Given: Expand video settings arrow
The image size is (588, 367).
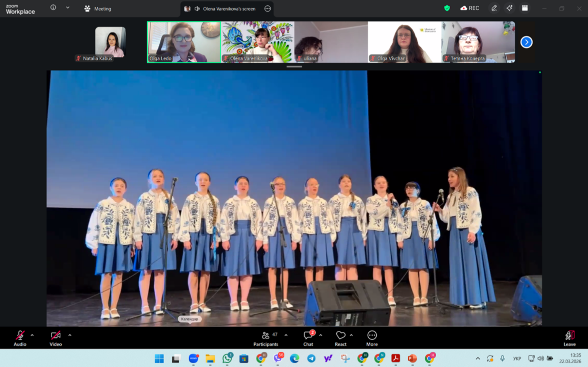Looking at the screenshot, I should (69, 335).
